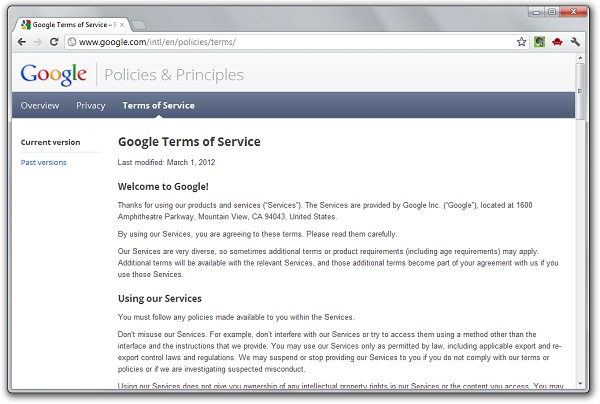The image size is (600, 404).
Task: Select Current version in the sidebar
Action: pos(50,142)
